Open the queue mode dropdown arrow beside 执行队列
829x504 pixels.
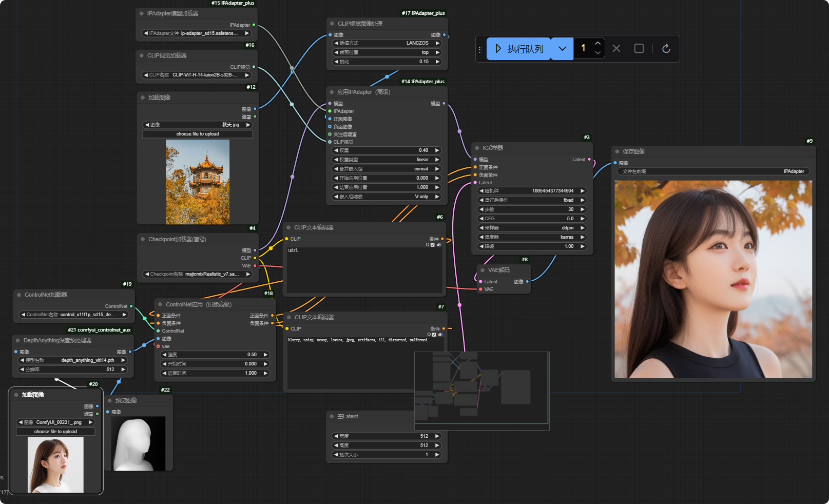click(x=562, y=49)
